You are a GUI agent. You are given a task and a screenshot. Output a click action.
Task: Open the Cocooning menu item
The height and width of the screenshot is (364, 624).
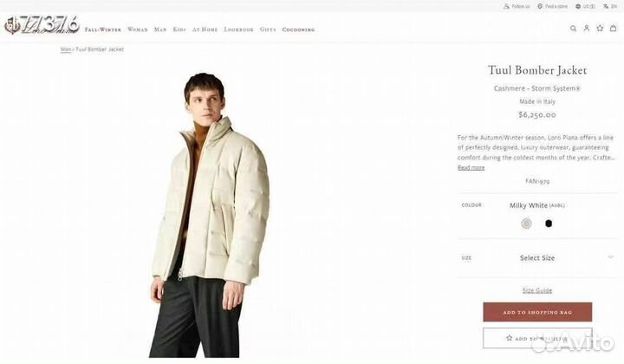click(x=298, y=29)
